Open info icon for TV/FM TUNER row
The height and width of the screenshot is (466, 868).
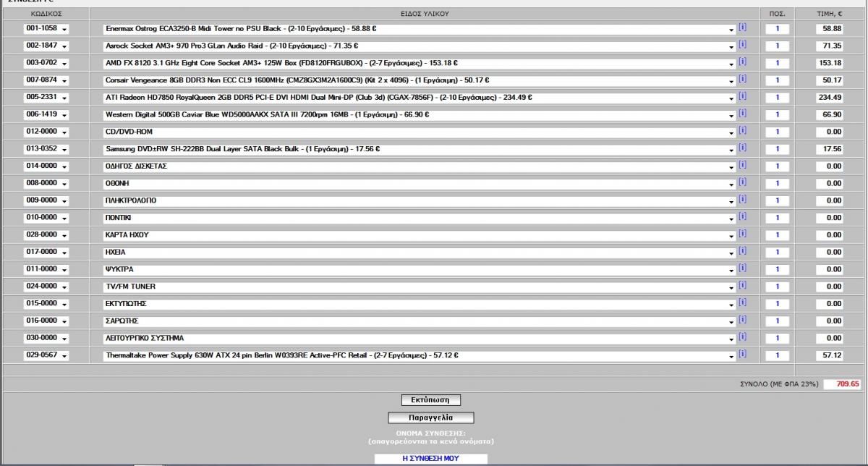[742, 286]
